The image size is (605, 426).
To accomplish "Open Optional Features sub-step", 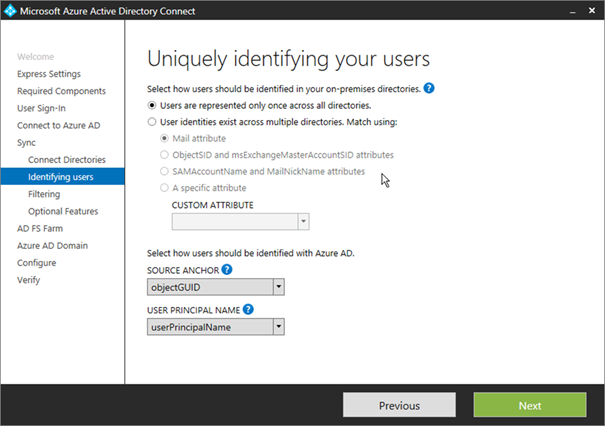I will (63, 211).
